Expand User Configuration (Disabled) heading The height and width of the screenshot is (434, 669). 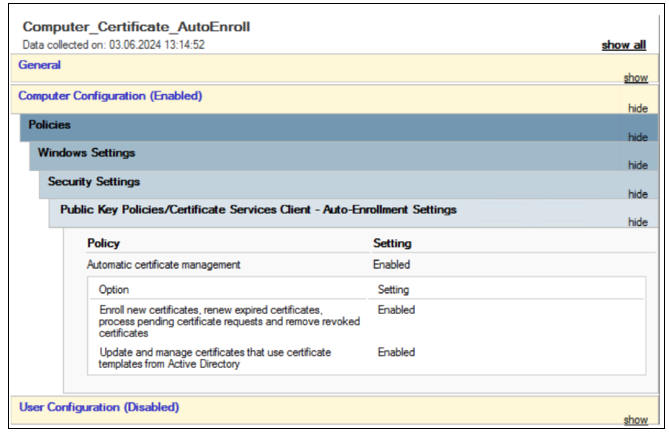pos(98,407)
